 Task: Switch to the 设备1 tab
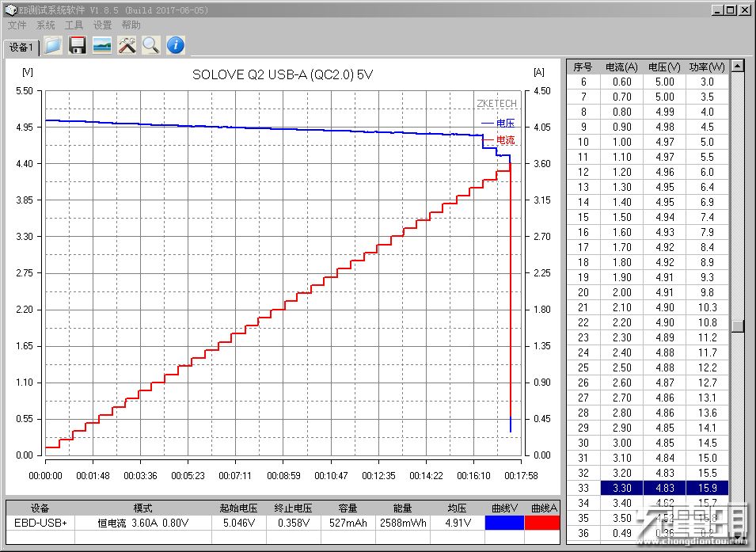point(21,48)
